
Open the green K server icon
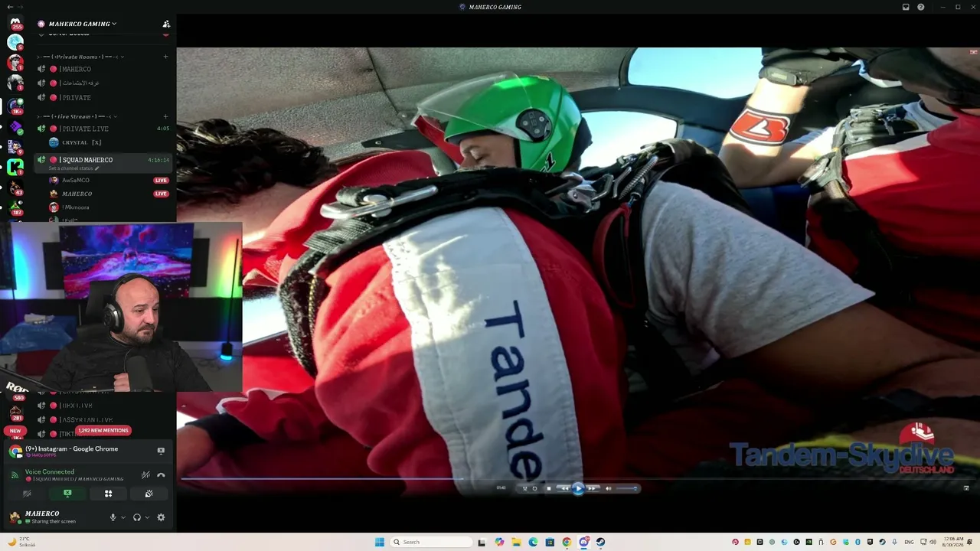point(15,165)
